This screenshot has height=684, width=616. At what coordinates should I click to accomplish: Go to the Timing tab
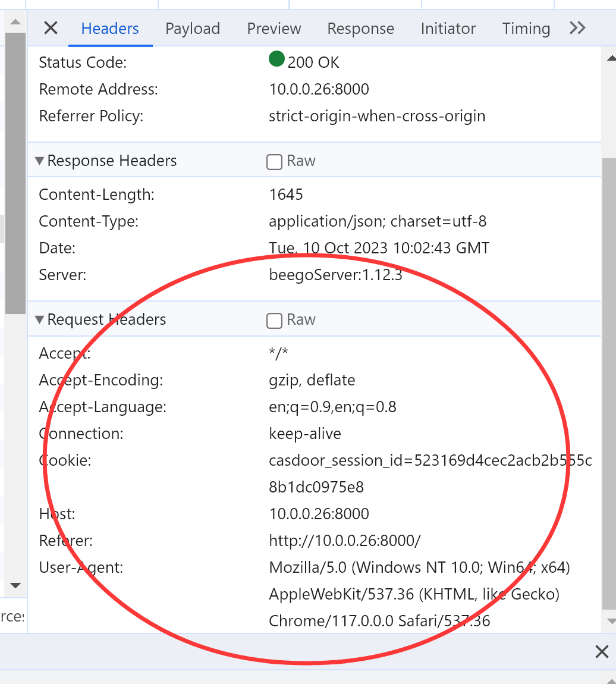click(x=526, y=29)
